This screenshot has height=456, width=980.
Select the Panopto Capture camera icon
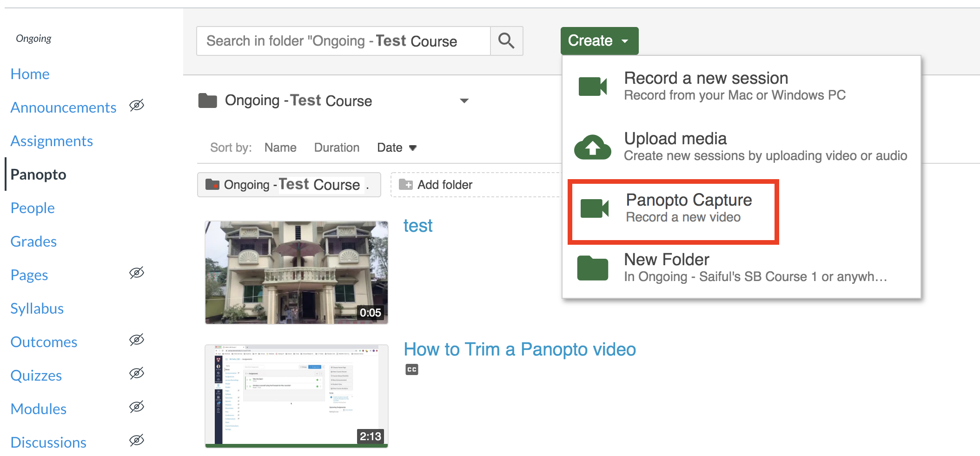(593, 208)
